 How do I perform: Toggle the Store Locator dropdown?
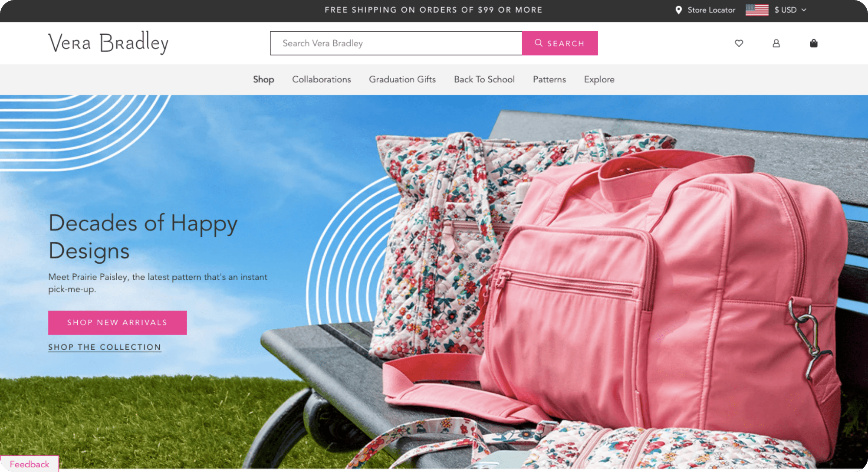point(704,10)
